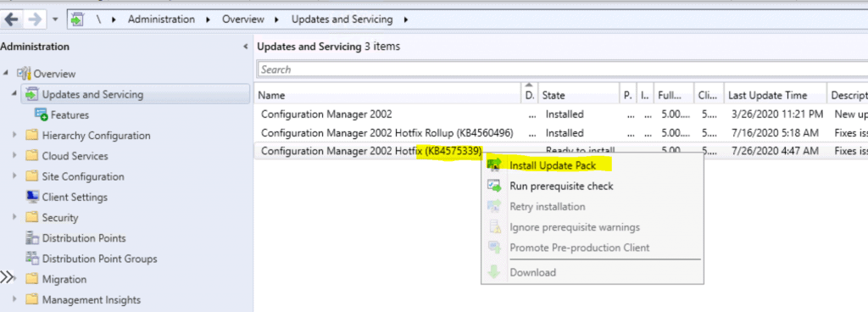The image size is (868, 312).
Task: Select the Hotfix (KB4575339) row
Action: tap(561, 150)
